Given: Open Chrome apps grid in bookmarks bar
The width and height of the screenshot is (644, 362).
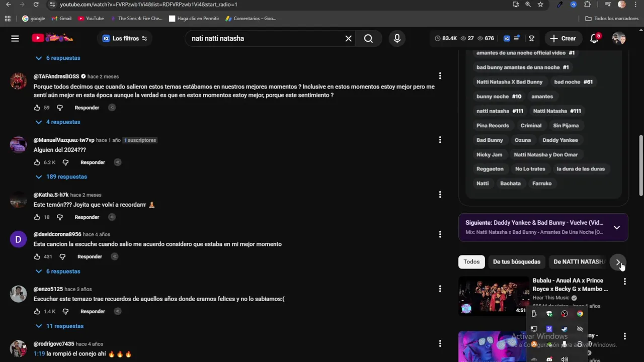Looking at the screenshot, I should (8, 19).
